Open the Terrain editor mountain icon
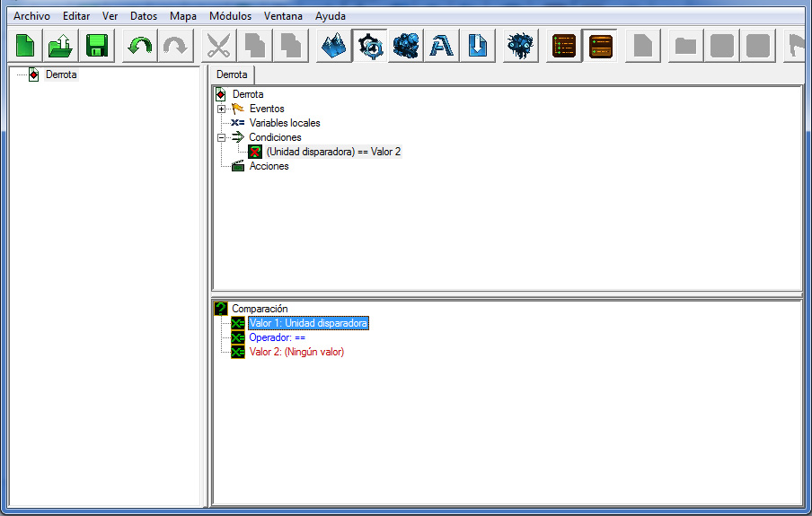The image size is (812, 516). [x=333, y=46]
